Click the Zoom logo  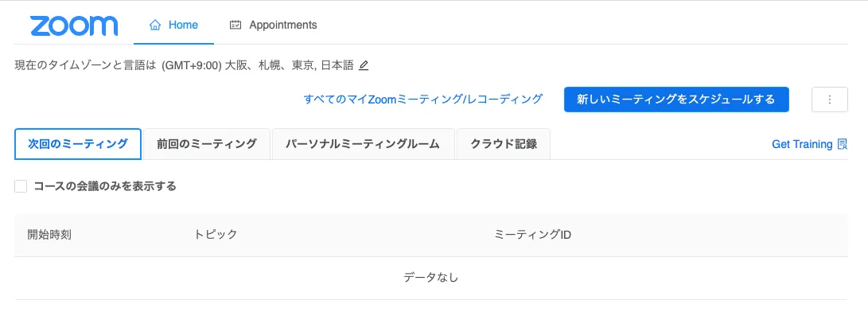(74, 25)
